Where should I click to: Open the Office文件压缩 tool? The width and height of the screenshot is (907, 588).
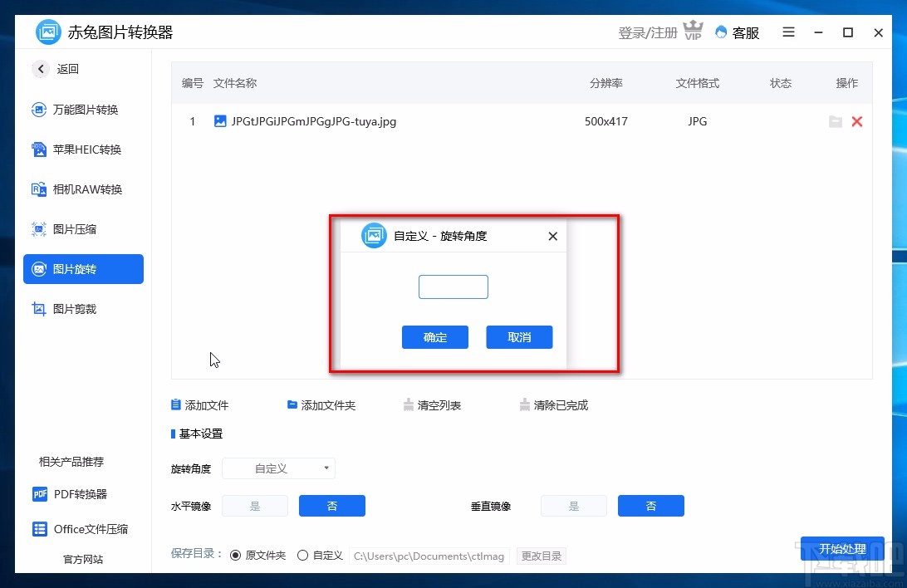(83, 529)
